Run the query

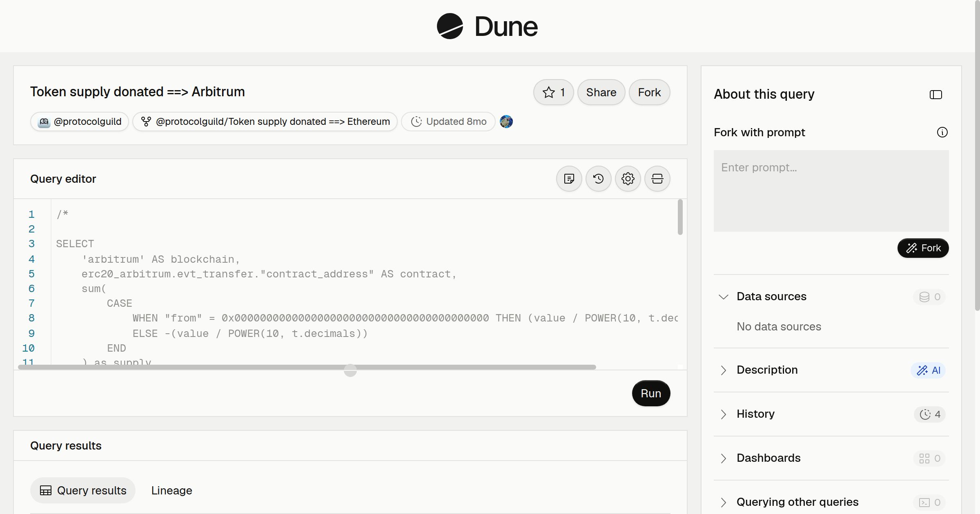[651, 393]
